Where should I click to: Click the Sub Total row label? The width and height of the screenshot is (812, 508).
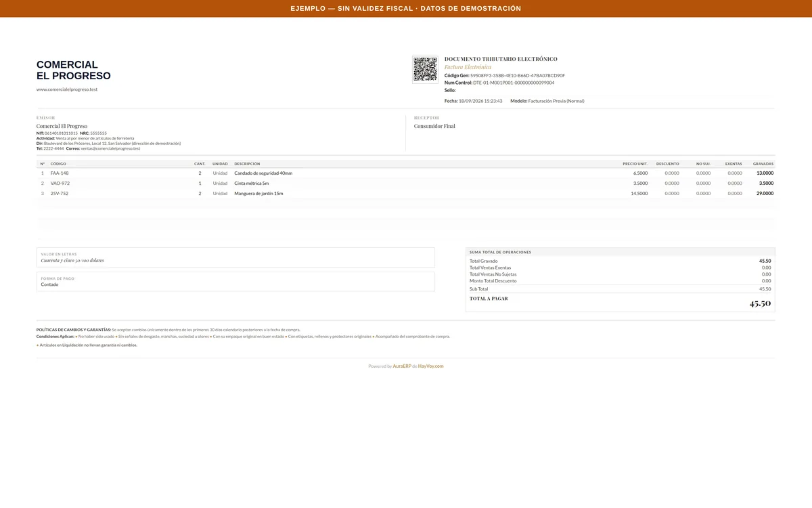tap(479, 289)
